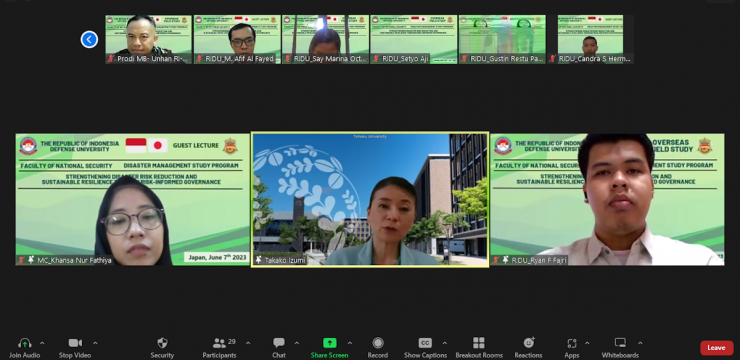
Task: Select RIDU_M. Afif Al Fayed thumbnail
Action: (x=237, y=39)
